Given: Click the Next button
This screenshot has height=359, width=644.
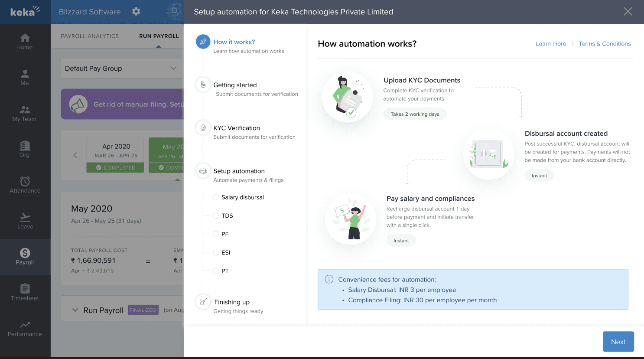Looking at the screenshot, I should point(618,342).
